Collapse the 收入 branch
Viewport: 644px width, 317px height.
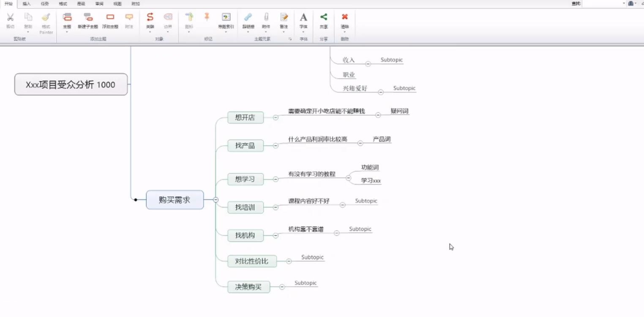point(368,64)
